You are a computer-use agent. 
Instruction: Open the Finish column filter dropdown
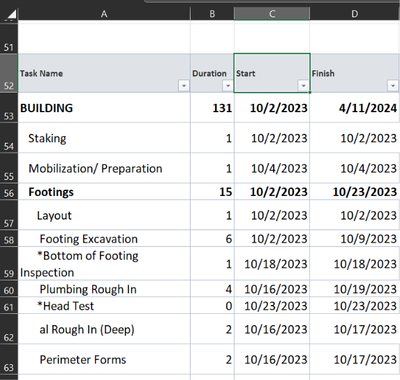[393, 86]
